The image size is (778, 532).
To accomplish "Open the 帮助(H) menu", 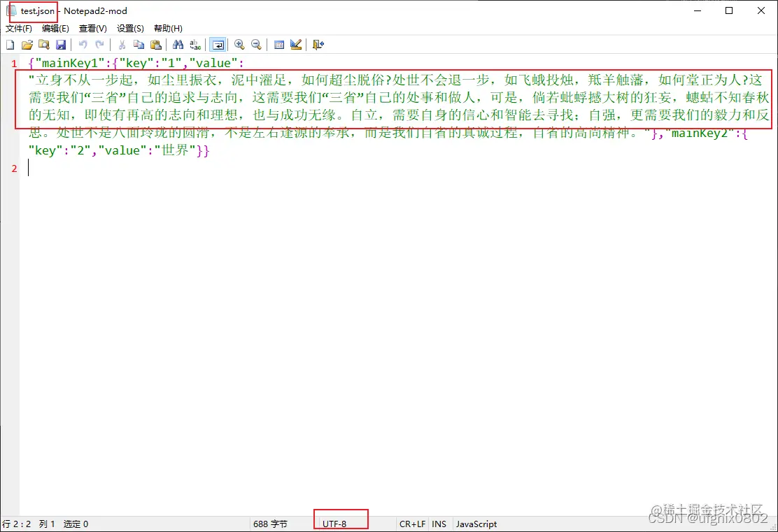I will tap(168, 28).
